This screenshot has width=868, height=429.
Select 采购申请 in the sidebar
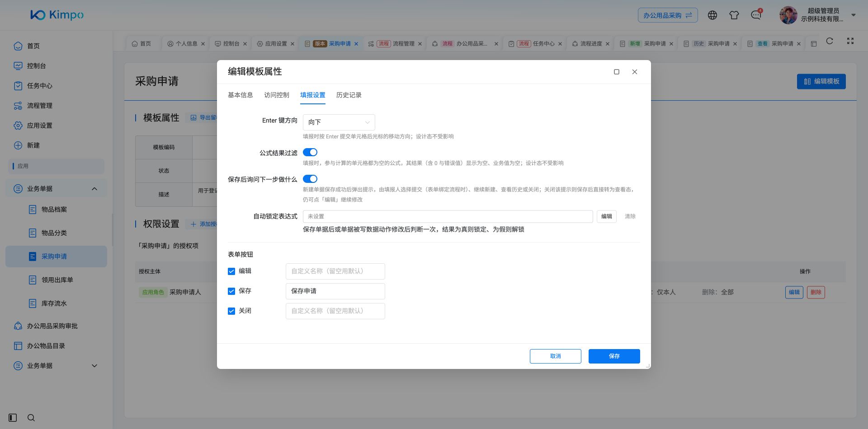pyautogui.click(x=57, y=256)
